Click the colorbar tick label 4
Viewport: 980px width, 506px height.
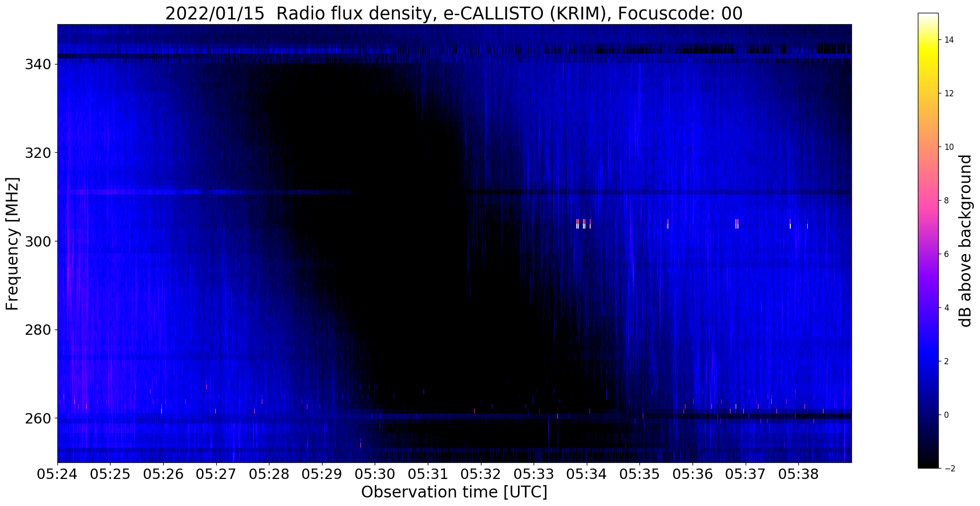[946, 308]
